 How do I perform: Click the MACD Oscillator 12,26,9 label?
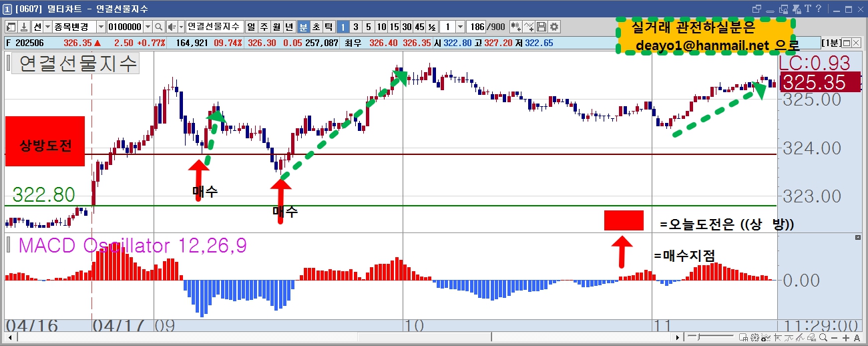click(x=132, y=245)
